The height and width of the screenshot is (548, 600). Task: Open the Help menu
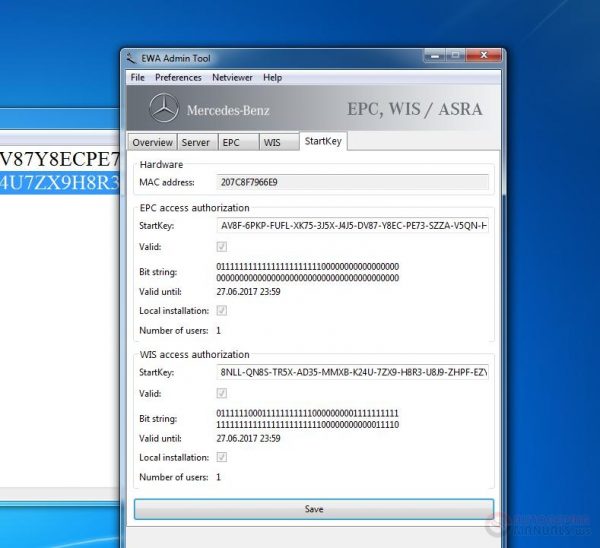click(272, 78)
